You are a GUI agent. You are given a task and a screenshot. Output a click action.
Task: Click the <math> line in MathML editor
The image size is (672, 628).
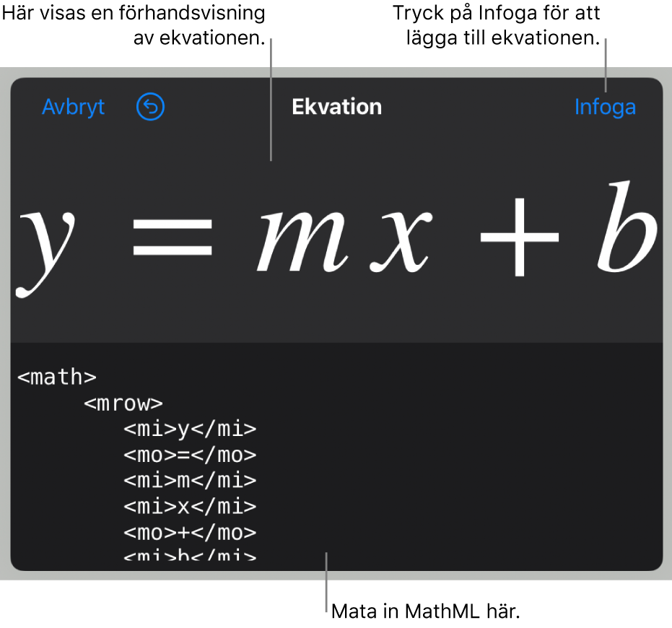click(x=57, y=378)
